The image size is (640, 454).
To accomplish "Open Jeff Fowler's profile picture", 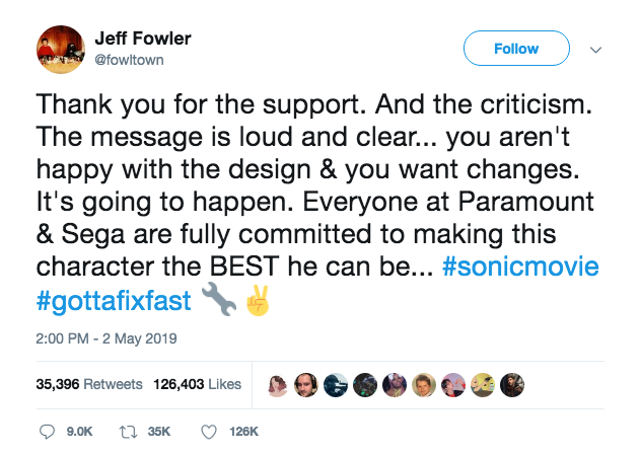I will tap(60, 49).
